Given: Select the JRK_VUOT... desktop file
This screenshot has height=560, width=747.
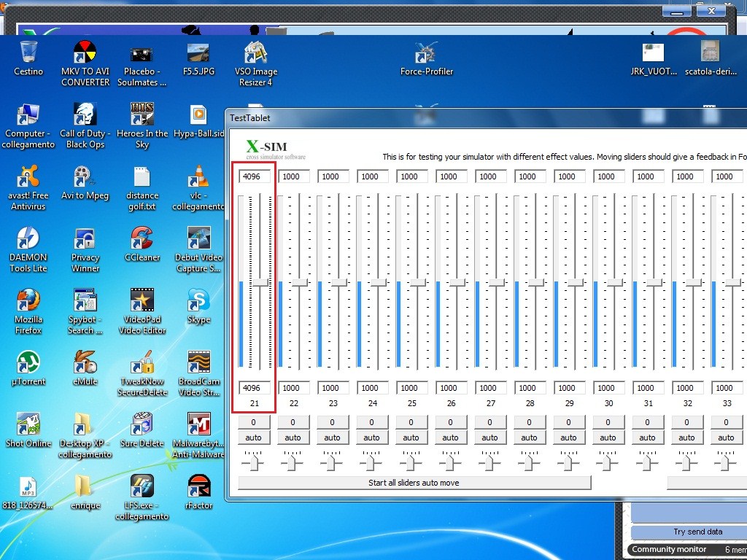Looking at the screenshot, I should [x=653, y=52].
